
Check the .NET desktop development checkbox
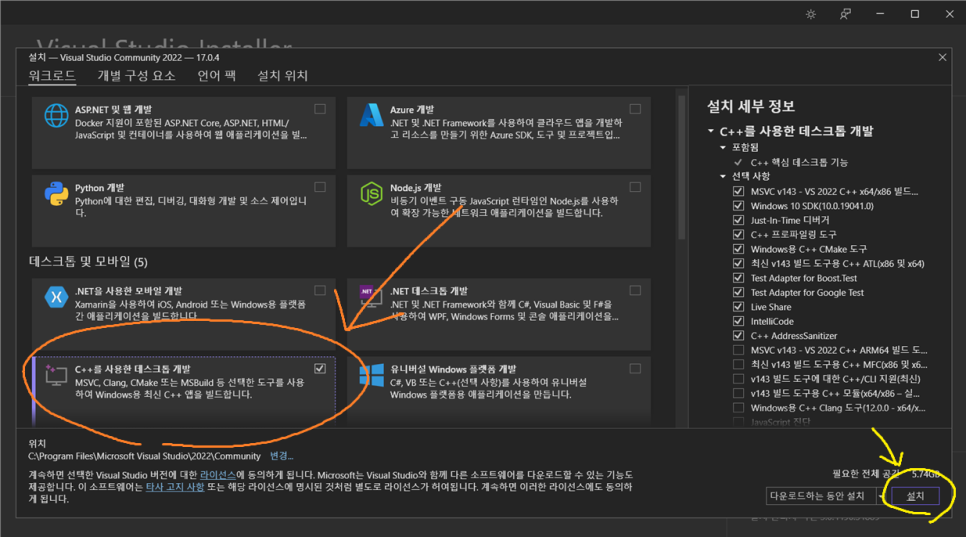635,290
